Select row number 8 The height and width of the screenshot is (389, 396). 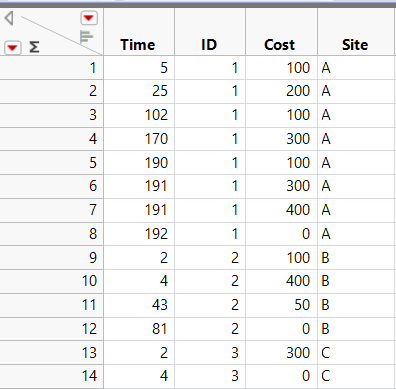pyautogui.click(x=52, y=234)
